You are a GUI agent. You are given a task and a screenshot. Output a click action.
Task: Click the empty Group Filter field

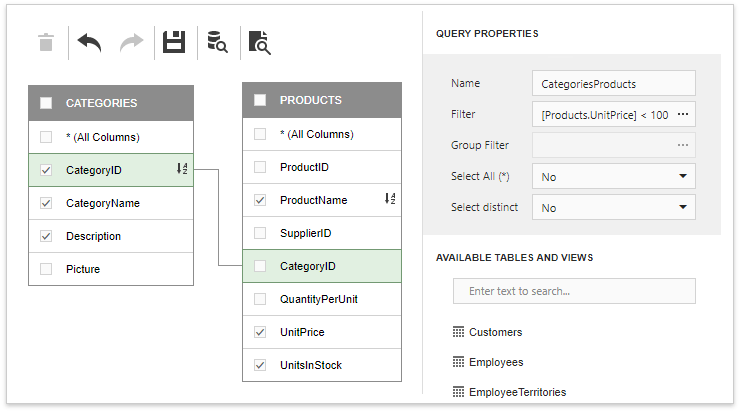pos(614,145)
